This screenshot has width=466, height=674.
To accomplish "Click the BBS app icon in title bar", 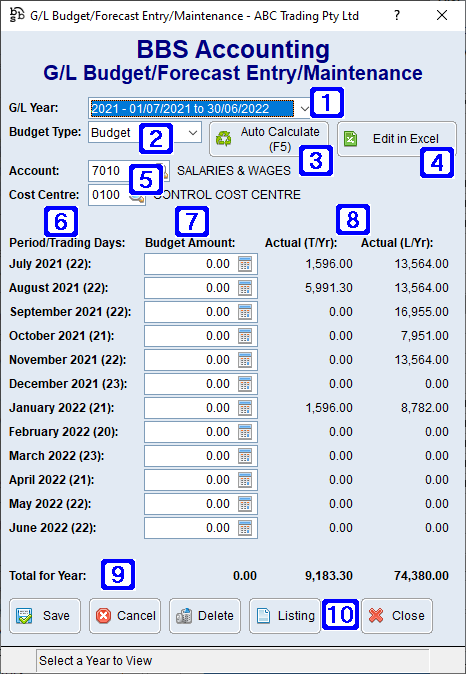I will point(16,16).
